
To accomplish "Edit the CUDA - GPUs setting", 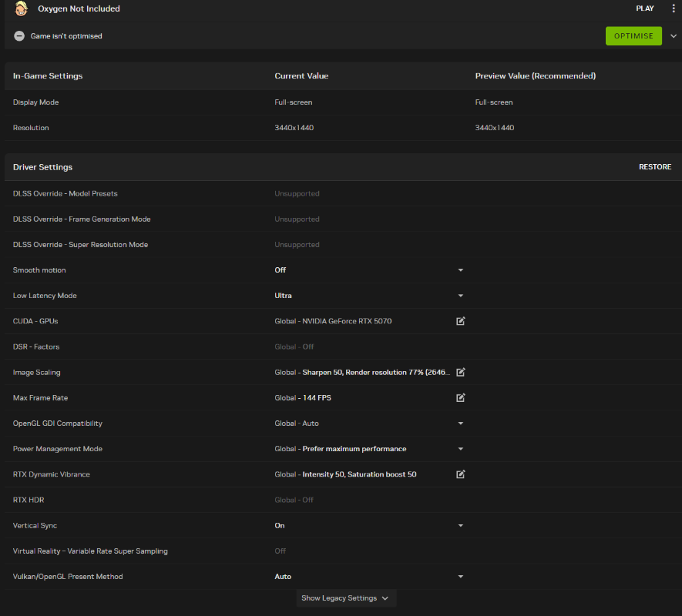I will point(461,321).
